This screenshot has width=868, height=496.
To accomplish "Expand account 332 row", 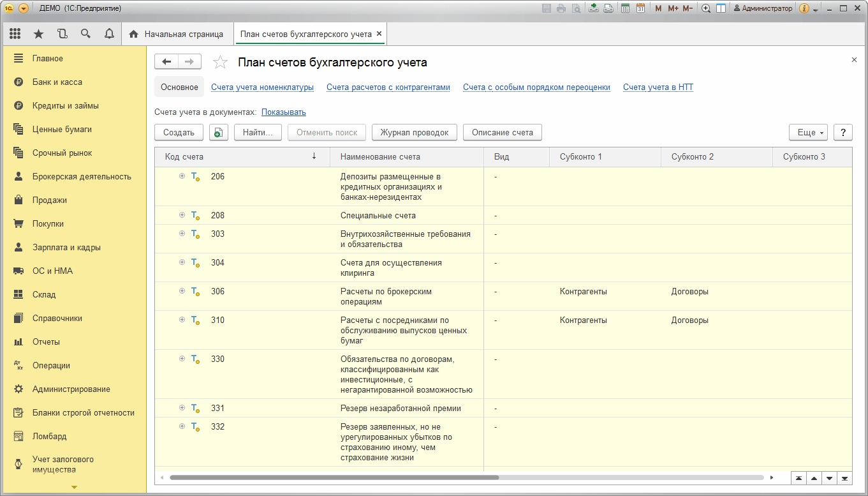I will click(x=182, y=426).
